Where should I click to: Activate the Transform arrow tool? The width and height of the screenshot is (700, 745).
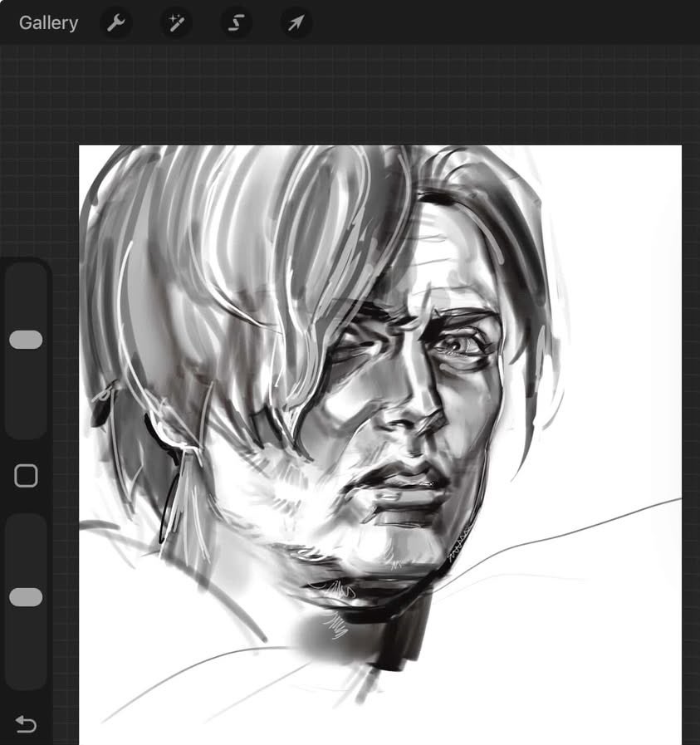point(296,22)
